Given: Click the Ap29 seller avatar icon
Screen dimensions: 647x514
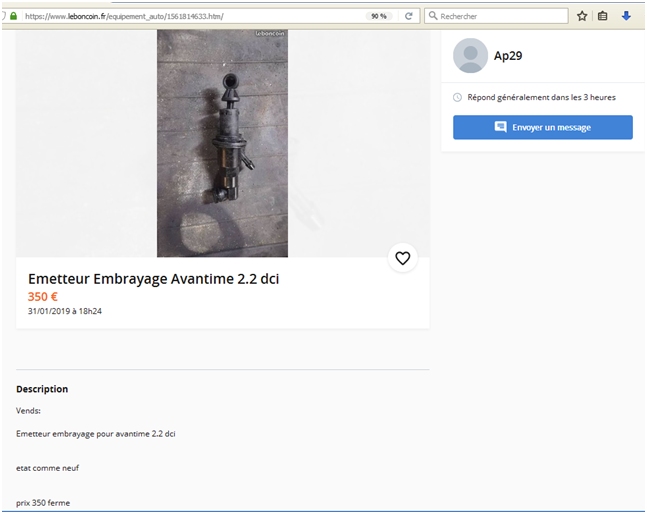Looking at the screenshot, I should tap(470, 56).
